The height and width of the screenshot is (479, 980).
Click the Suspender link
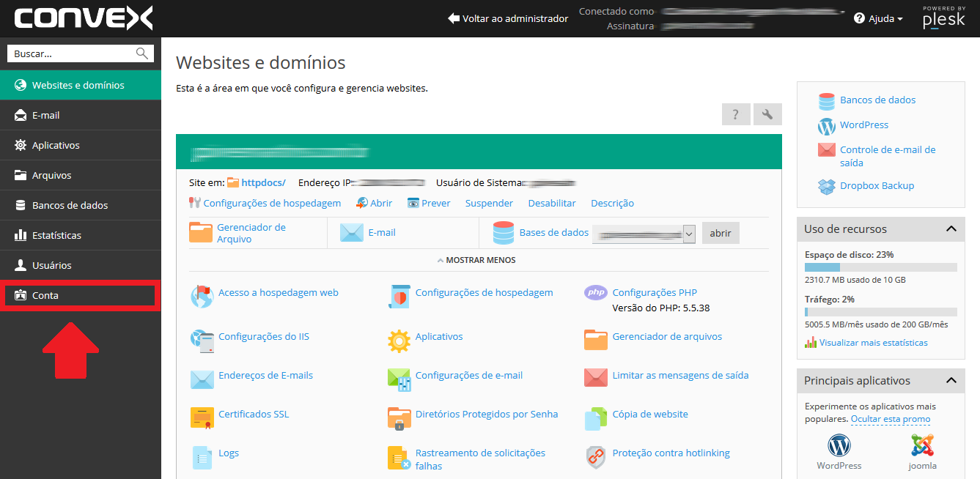point(489,203)
